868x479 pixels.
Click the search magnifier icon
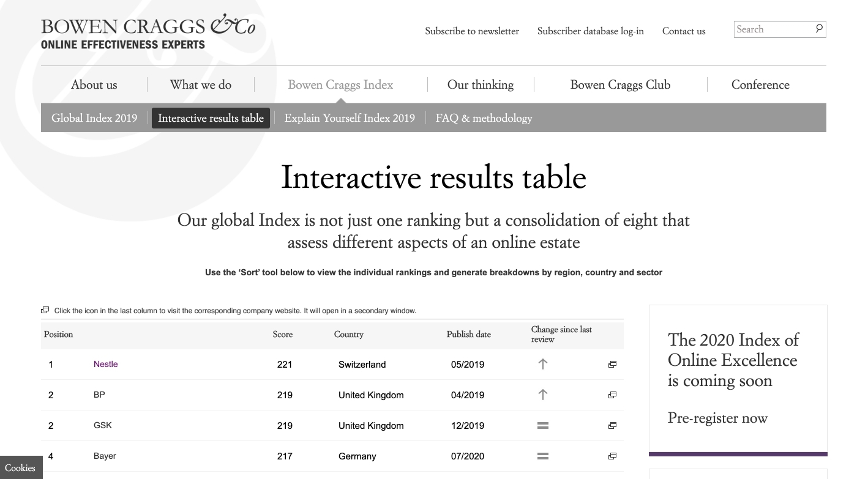point(819,29)
